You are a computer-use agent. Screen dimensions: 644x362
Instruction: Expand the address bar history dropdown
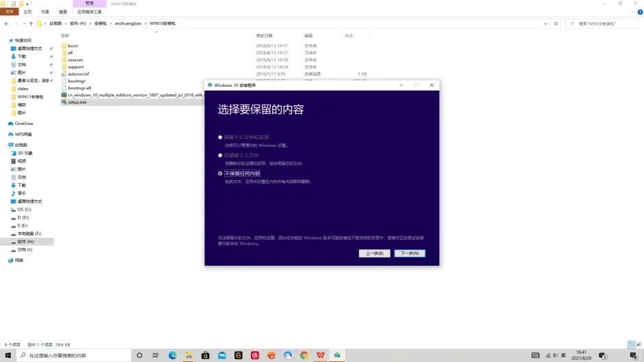click(546, 23)
